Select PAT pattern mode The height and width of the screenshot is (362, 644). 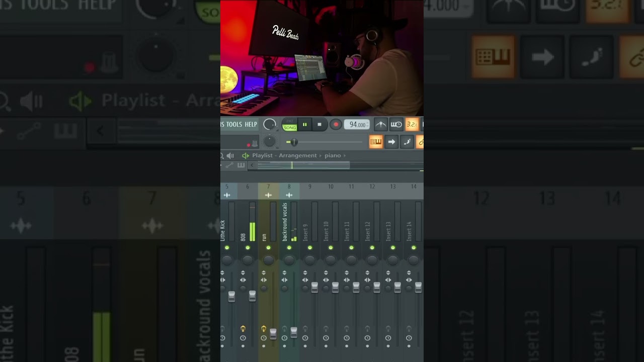[x=290, y=121]
